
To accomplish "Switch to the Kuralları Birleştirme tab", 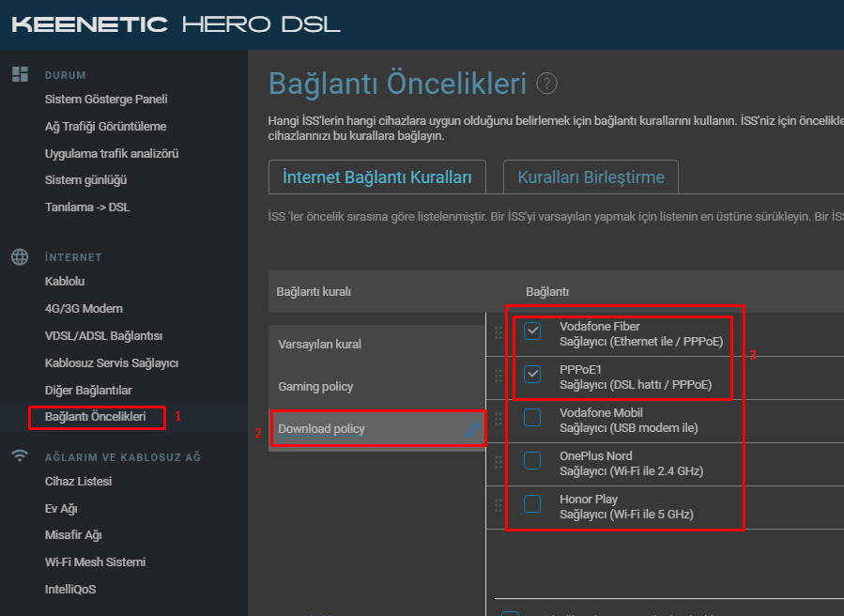I will [x=591, y=177].
